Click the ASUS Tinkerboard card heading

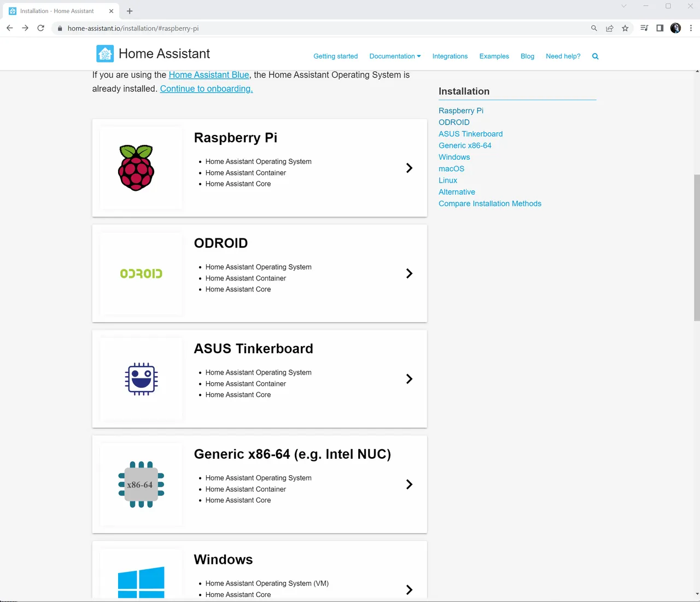tap(254, 349)
